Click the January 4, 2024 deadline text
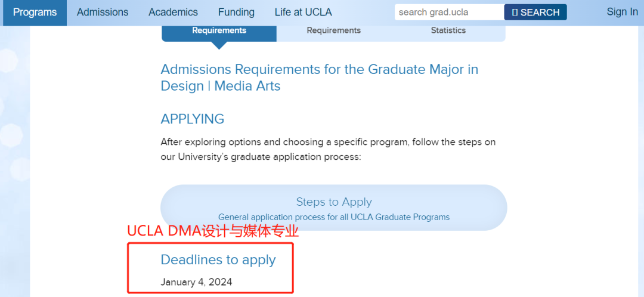Screen dimensions: 644x297 (196, 282)
